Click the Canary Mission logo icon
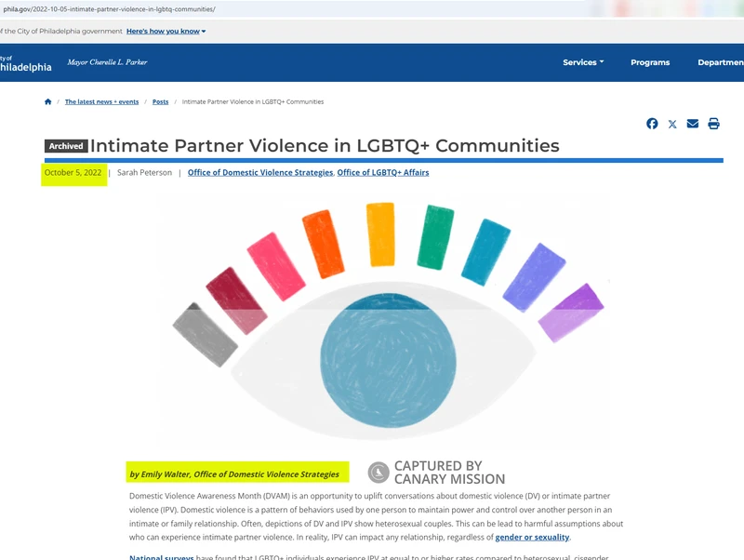Screen dimensions: 744x560 378,473
